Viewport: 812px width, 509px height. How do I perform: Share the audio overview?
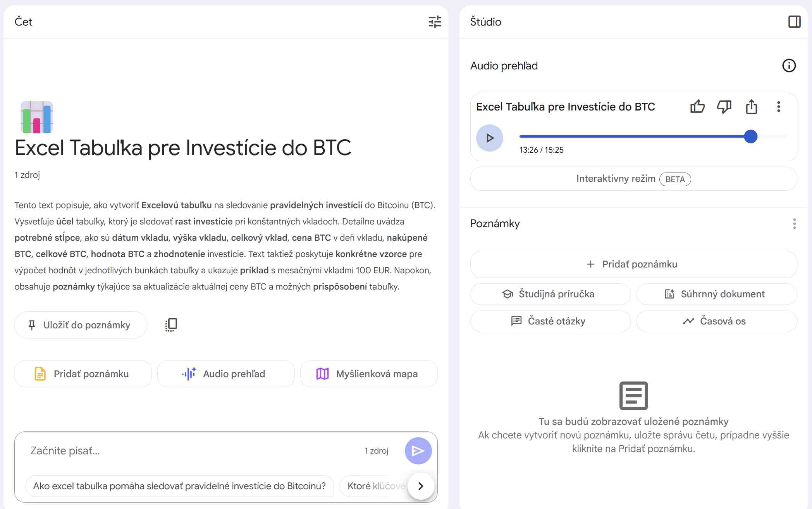pyautogui.click(x=751, y=107)
